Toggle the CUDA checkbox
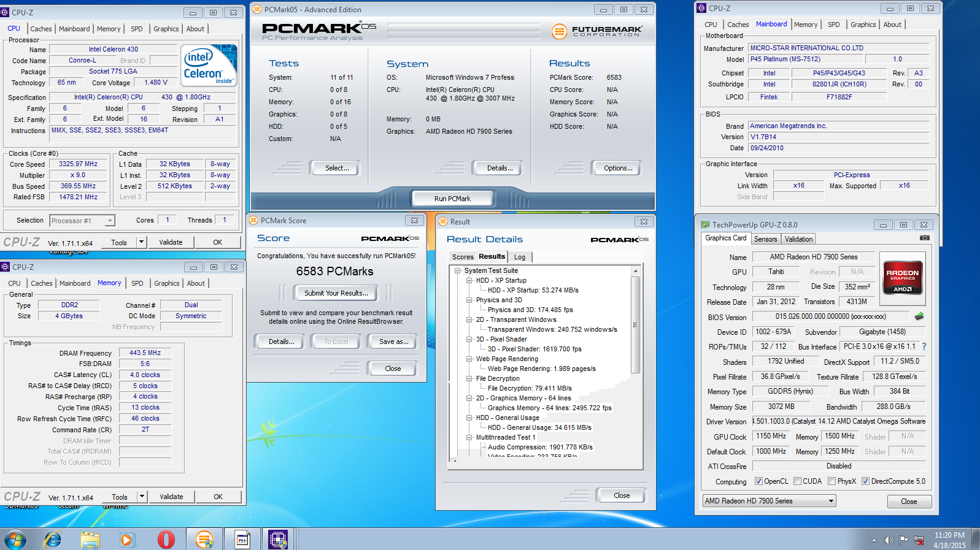980x550 pixels. (797, 481)
